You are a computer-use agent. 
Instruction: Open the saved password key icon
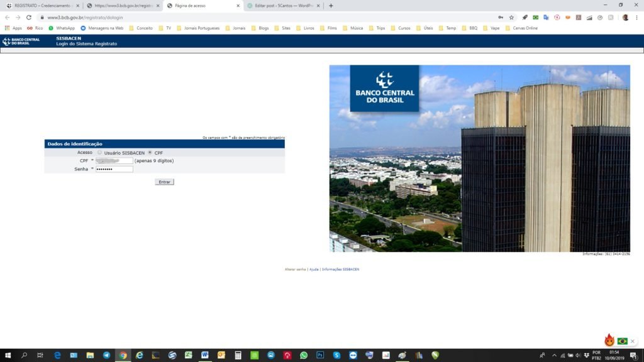(x=501, y=17)
